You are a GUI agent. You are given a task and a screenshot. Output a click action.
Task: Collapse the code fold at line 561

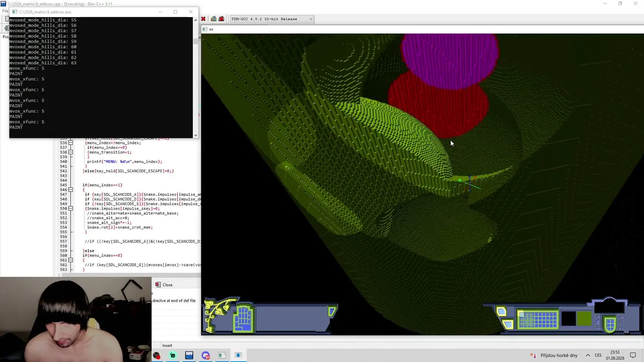pos(70,260)
